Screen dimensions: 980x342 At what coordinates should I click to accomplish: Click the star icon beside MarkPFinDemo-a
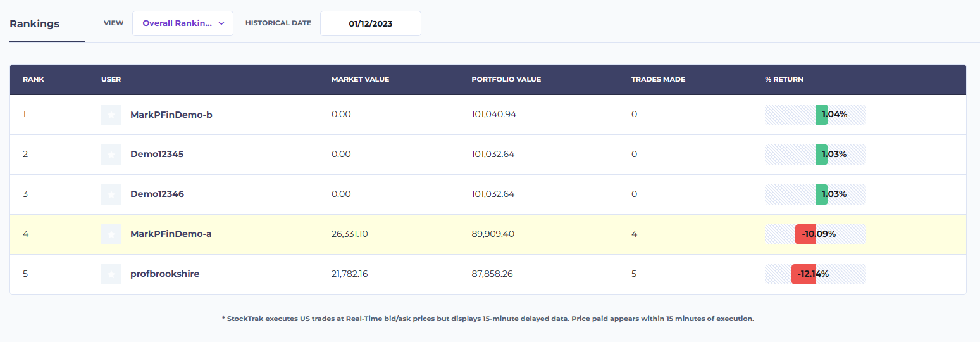coord(111,234)
